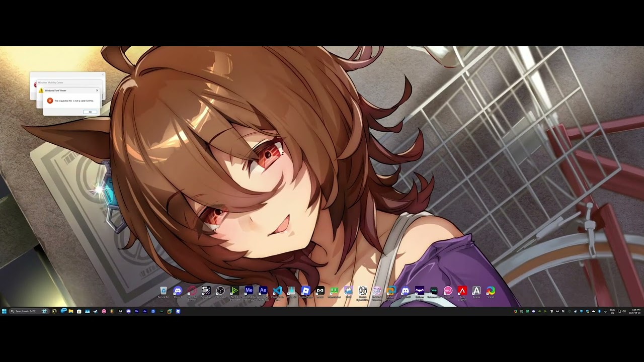The height and width of the screenshot is (362, 644).
Task: Open the Windows Start menu
Action: (x=4, y=311)
